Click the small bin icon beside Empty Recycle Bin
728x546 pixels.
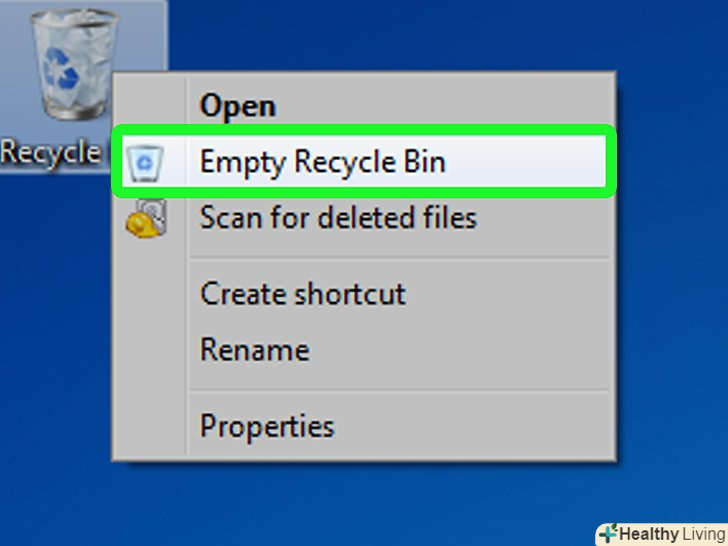tap(145, 162)
